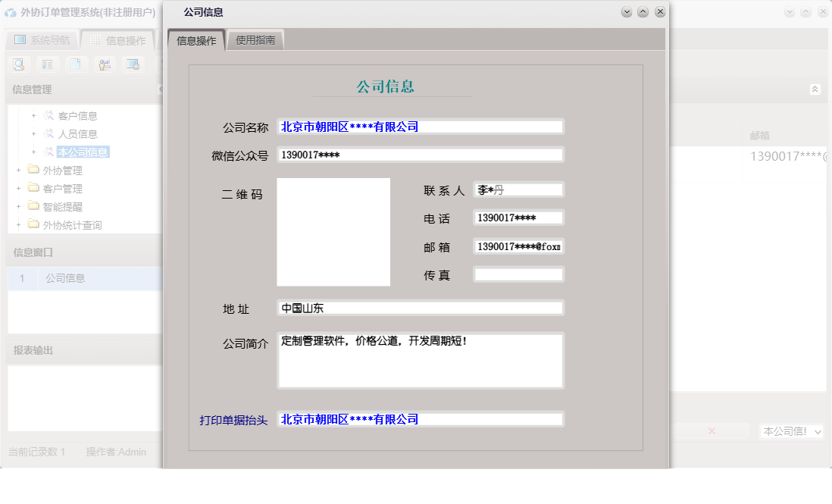Select the search/query toolbar icon

point(17,64)
